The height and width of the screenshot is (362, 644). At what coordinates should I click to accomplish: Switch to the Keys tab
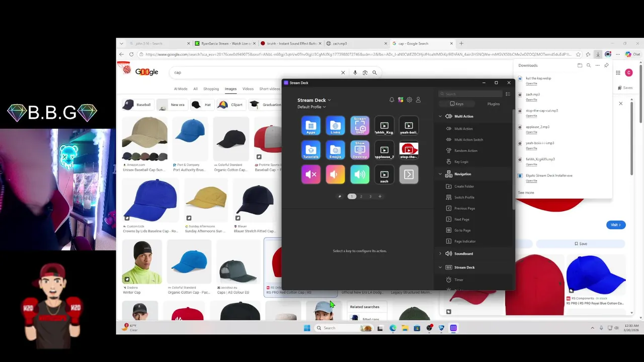(x=456, y=104)
